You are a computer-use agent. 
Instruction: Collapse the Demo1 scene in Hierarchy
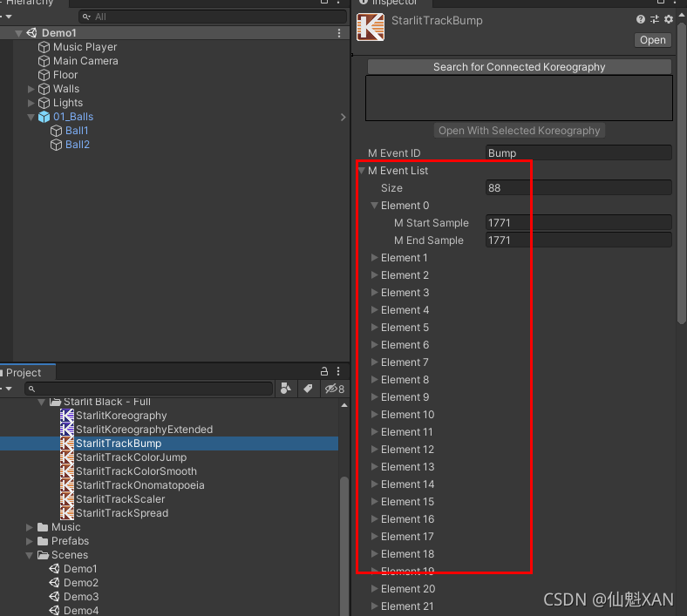click(x=18, y=33)
